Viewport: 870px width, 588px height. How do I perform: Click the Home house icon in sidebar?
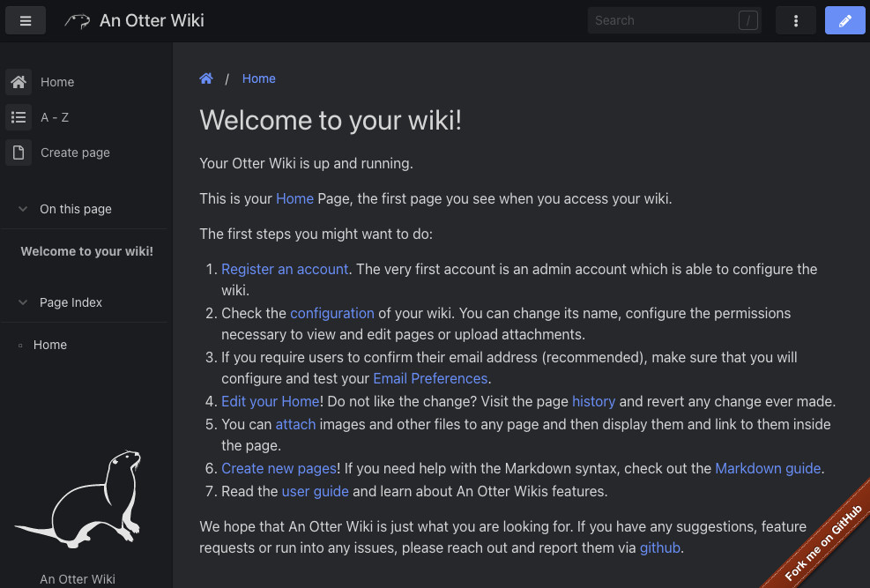pyautogui.click(x=19, y=82)
